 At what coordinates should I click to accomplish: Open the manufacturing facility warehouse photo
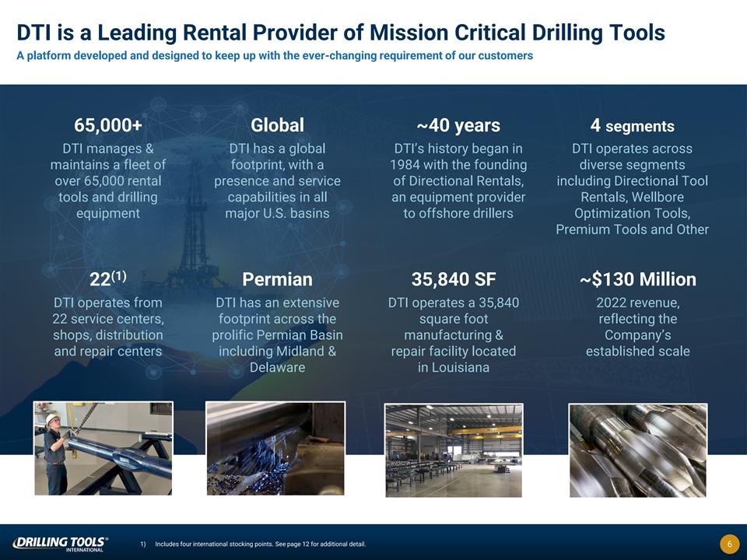point(454,450)
